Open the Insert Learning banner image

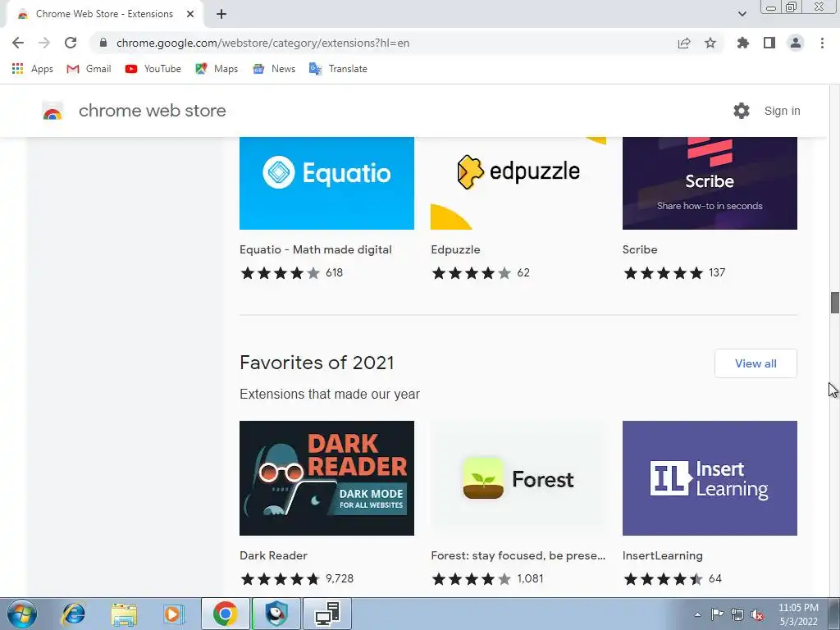[710, 478]
